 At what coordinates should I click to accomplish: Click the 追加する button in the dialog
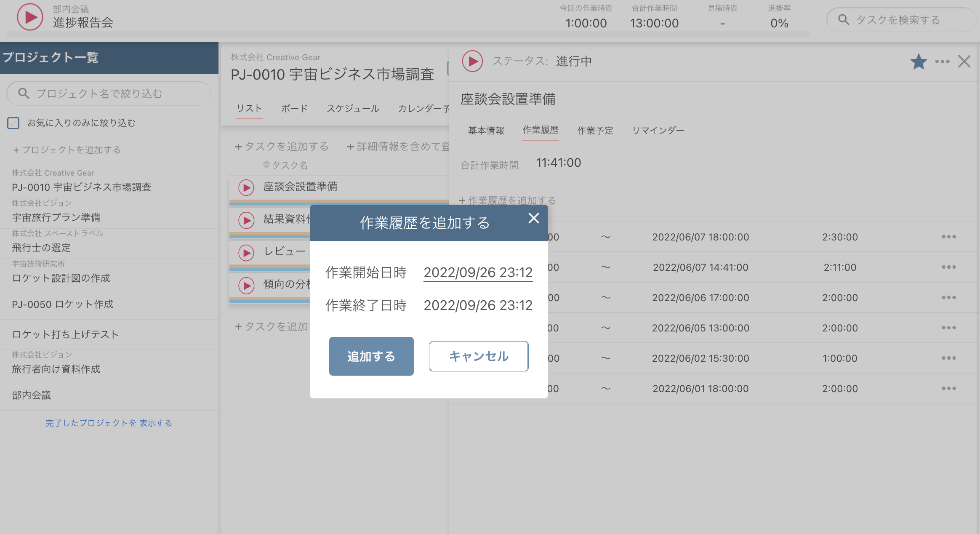tap(371, 356)
